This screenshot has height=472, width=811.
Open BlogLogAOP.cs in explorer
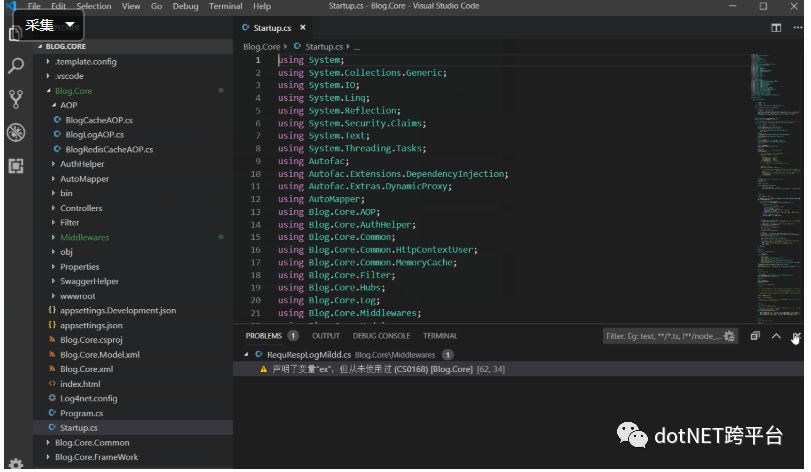[x=95, y=134]
